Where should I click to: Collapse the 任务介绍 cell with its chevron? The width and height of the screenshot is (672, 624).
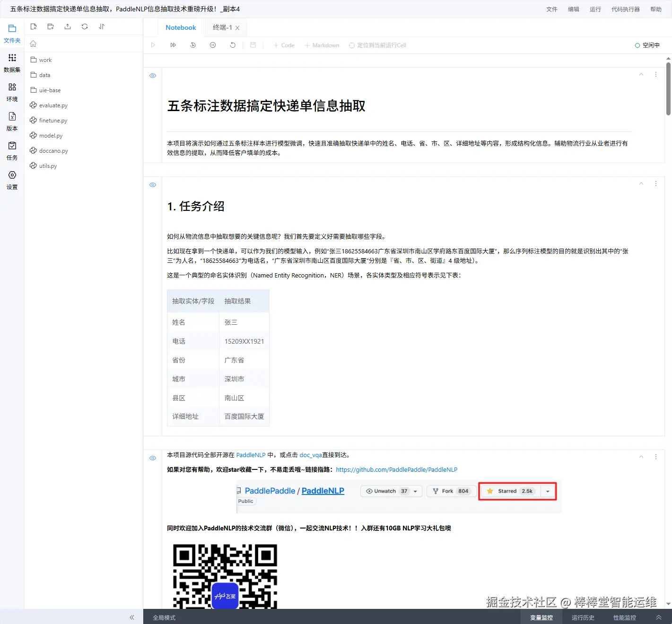tap(641, 183)
